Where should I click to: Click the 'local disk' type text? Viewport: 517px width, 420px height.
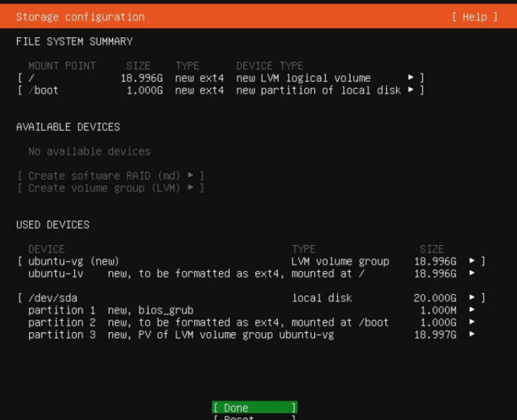click(322, 298)
